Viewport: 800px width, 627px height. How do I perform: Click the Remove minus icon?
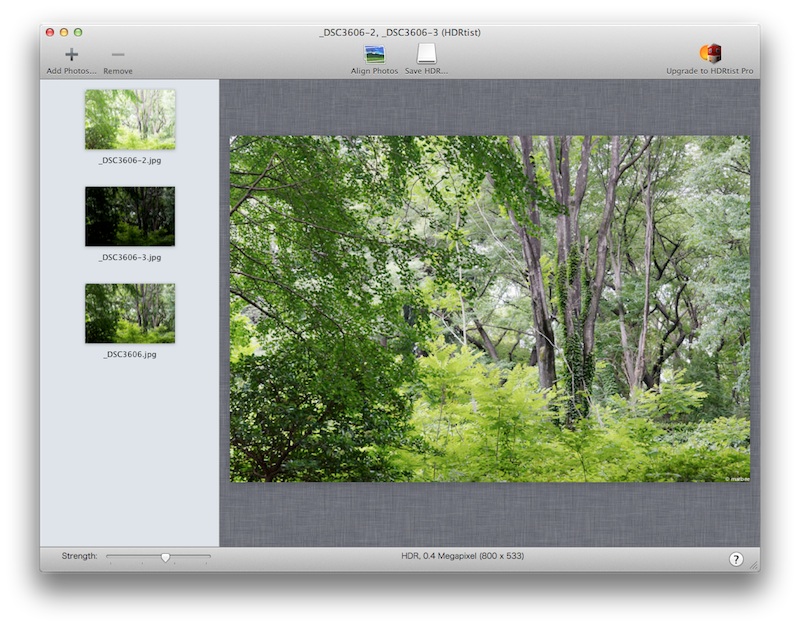click(x=118, y=54)
